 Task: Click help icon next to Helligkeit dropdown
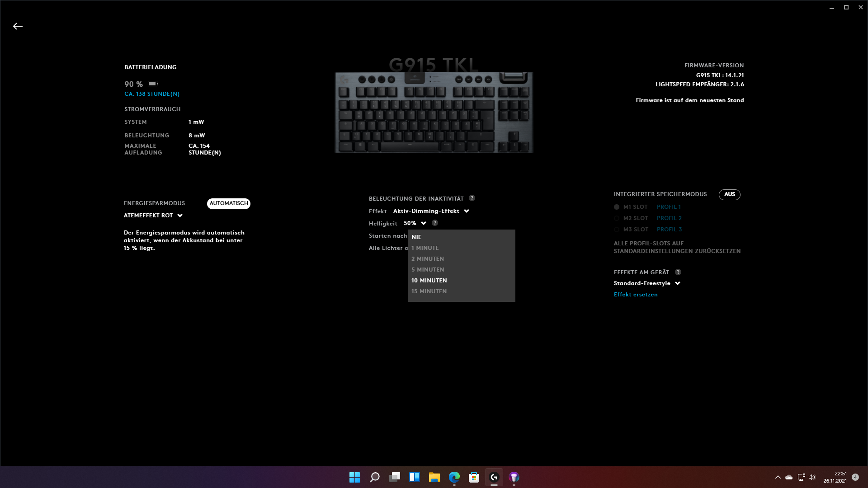[x=434, y=223]
